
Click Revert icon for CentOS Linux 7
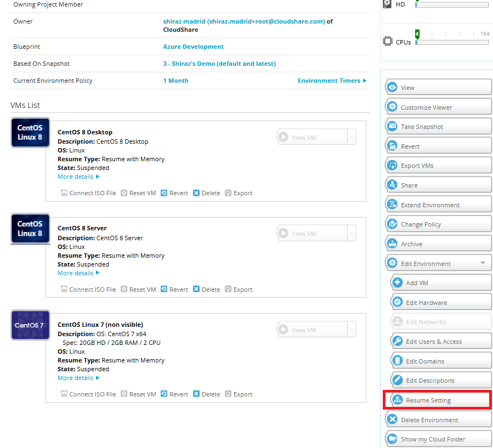164,394
